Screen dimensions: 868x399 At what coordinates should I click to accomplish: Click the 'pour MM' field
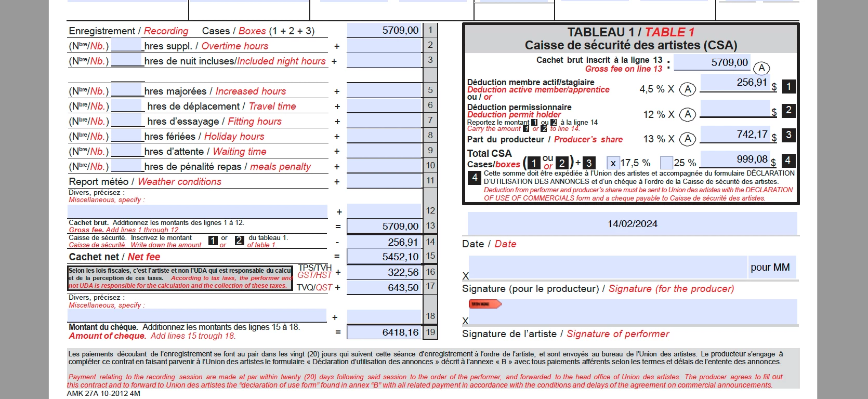772,267
